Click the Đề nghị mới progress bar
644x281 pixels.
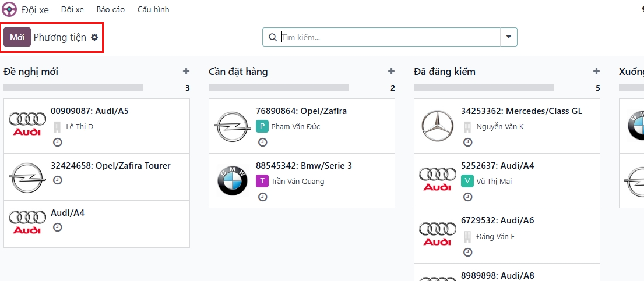click(73, 87)
